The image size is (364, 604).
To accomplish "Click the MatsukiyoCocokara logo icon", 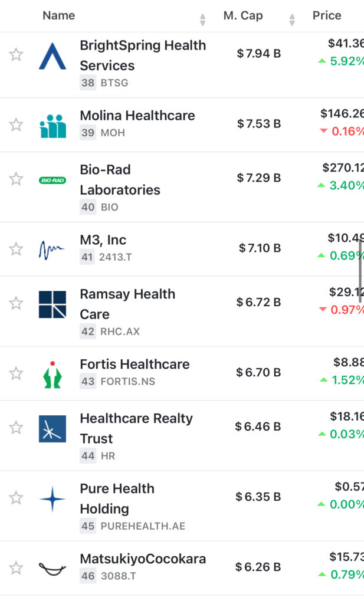I will (x=53, y=569).
